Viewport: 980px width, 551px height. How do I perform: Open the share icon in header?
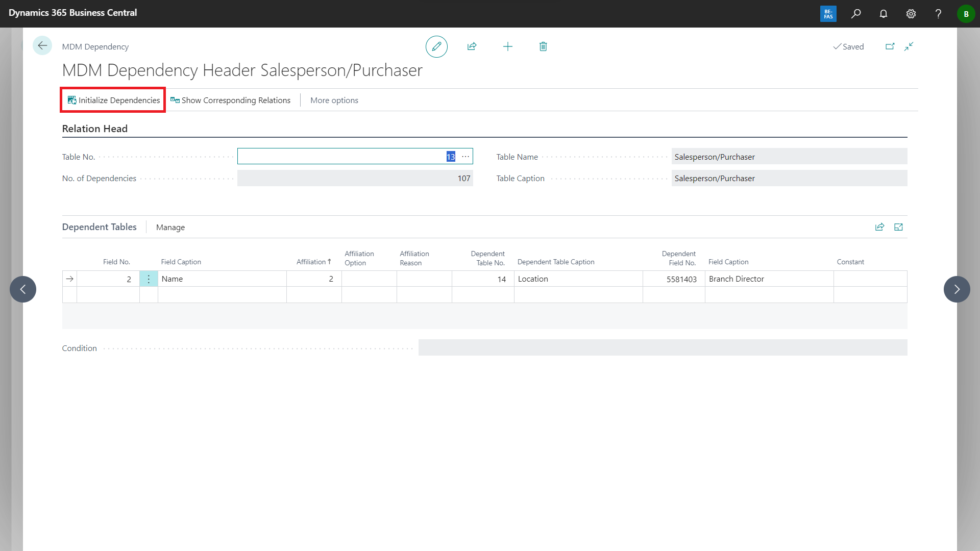pos(472,46)
